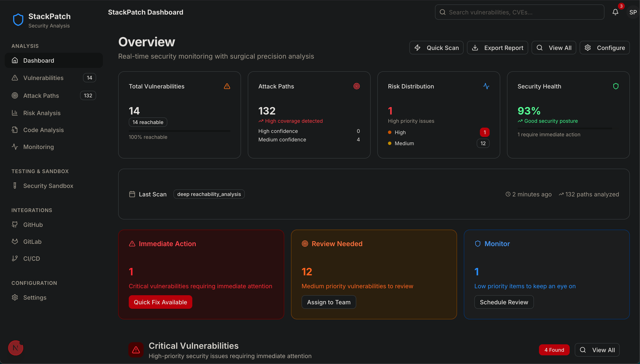Click the Good security posture text
Screen dimensions: 640x364
click(x=551, y=121)
